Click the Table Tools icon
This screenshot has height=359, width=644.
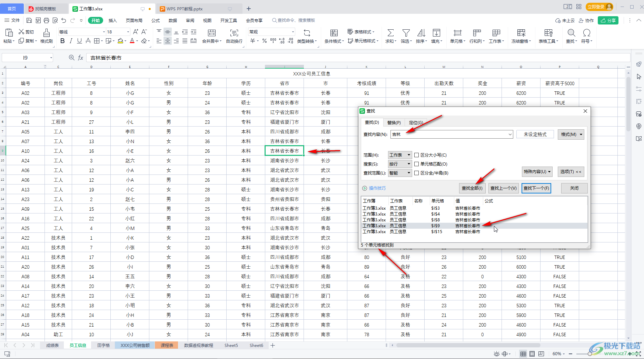pos(548,33)
